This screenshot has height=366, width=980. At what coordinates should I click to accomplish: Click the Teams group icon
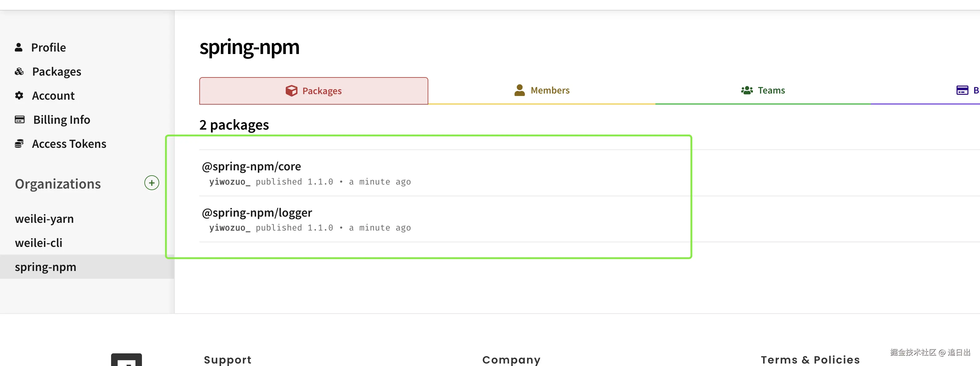click(x=747, y=90)
